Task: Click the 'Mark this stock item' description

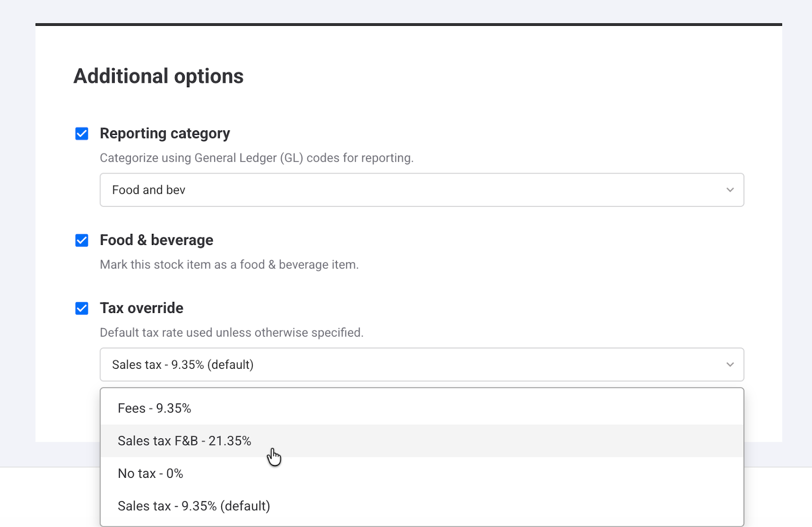Action: coord(229,264)
